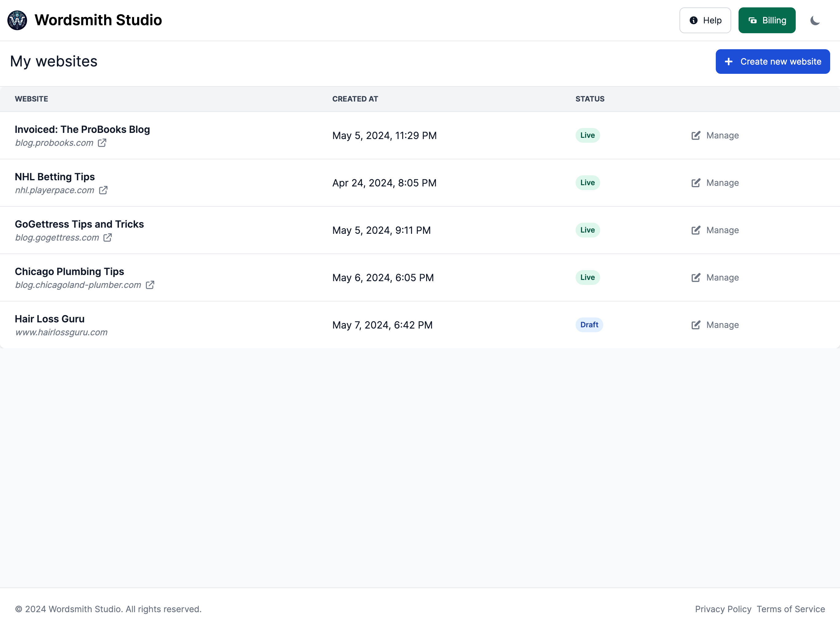Image resolution: width=840 pixels, height=630 pixels.
Task: Open the Privacy Policy link
Action: (x=723, y=609)
